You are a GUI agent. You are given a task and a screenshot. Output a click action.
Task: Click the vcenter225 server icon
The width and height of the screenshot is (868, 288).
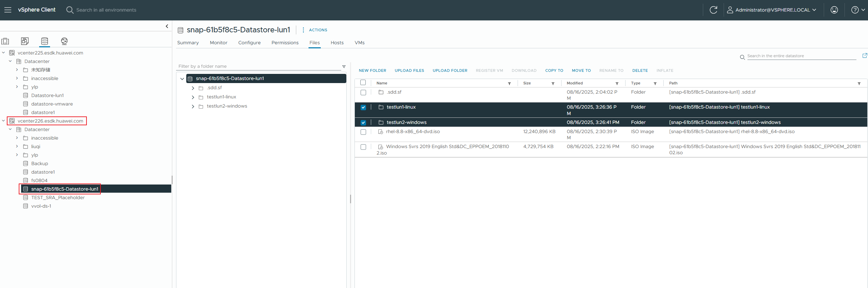(12, 53)
